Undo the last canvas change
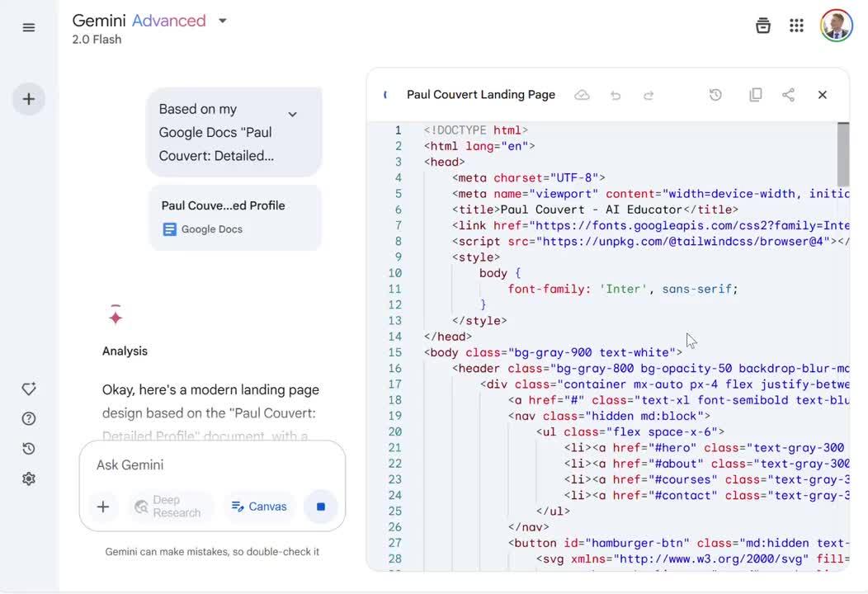 (x=616, y=95)
